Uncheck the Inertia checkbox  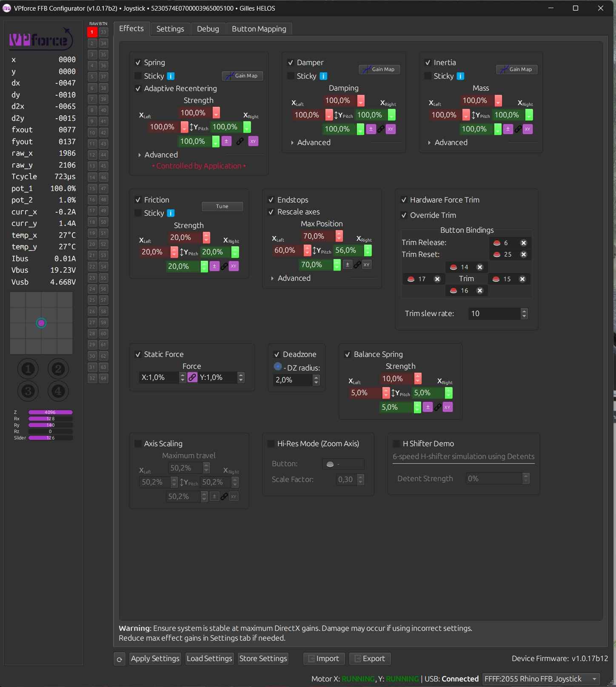coord(428,63)
